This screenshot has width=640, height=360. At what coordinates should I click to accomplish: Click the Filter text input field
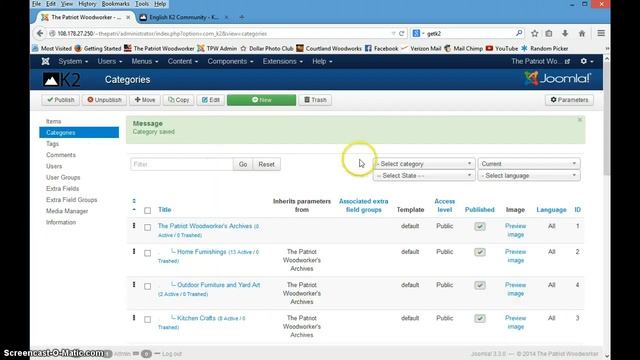point(182,164)
